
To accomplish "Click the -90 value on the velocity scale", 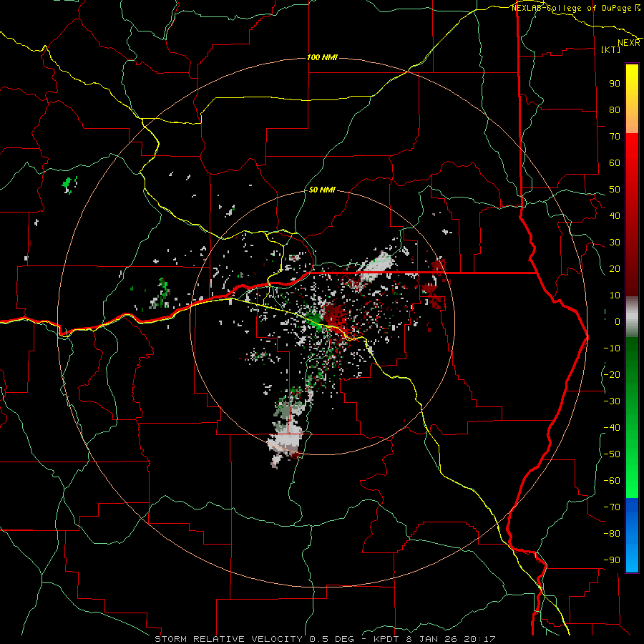I will coord(612,560).
